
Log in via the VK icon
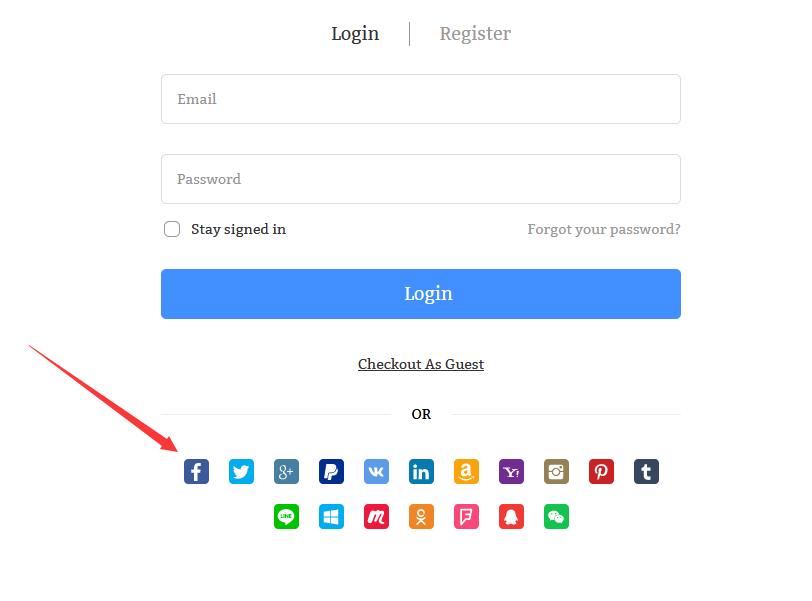click(376, 471)
